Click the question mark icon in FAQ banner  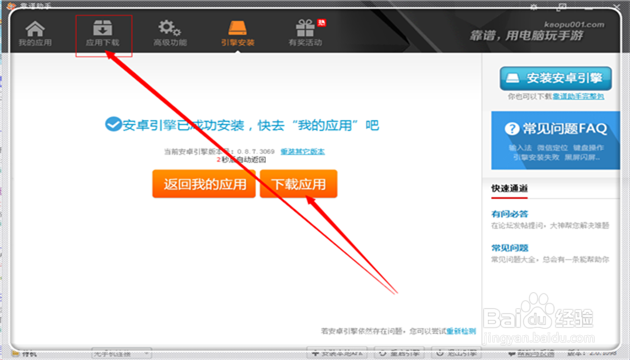[512, 129]
